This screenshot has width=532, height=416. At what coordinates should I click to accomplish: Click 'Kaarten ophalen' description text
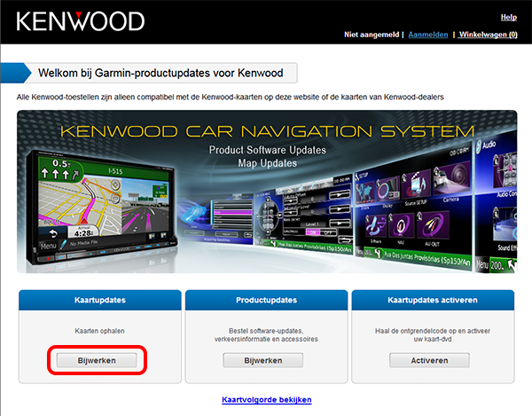pos(99,331)
